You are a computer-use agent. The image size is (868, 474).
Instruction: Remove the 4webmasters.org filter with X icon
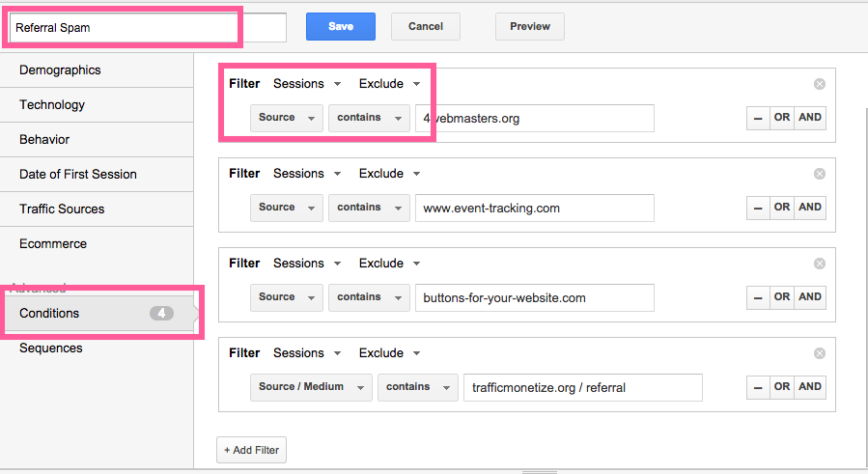pyautogui.click(x=820, y=84)
